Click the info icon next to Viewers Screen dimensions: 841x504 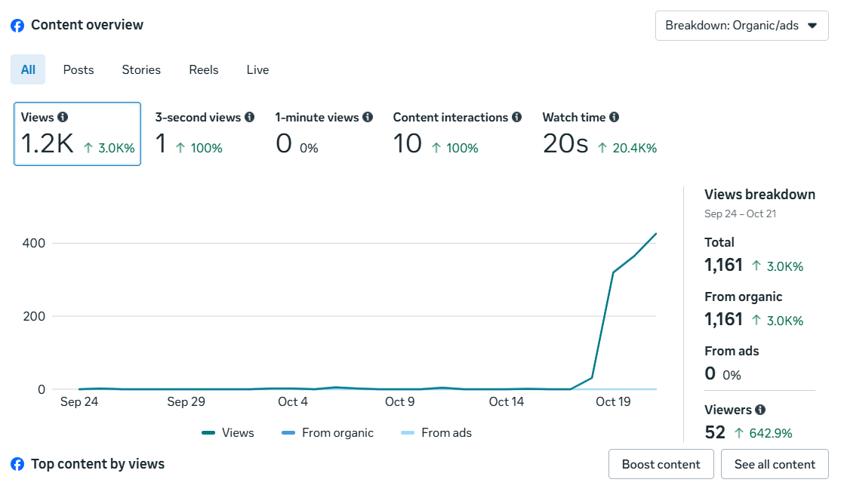[x=760, y=410]
